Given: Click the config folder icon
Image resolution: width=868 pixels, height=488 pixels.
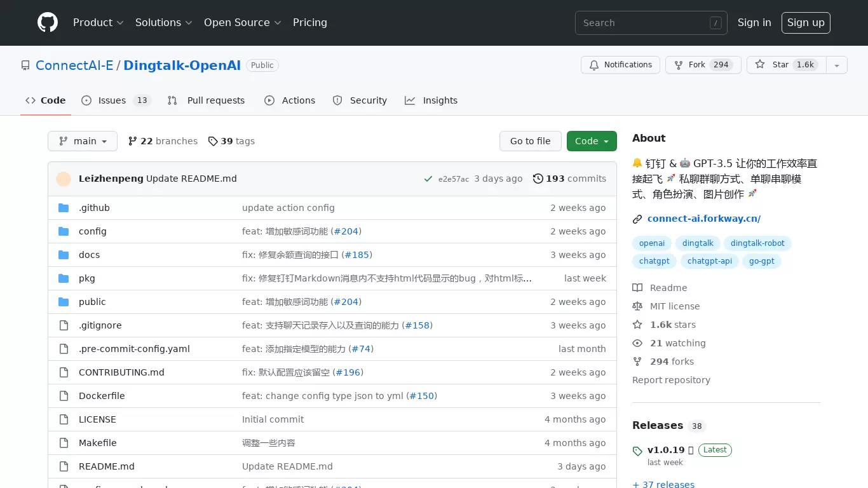Looking at the screenshot, I should pos(64,231).
